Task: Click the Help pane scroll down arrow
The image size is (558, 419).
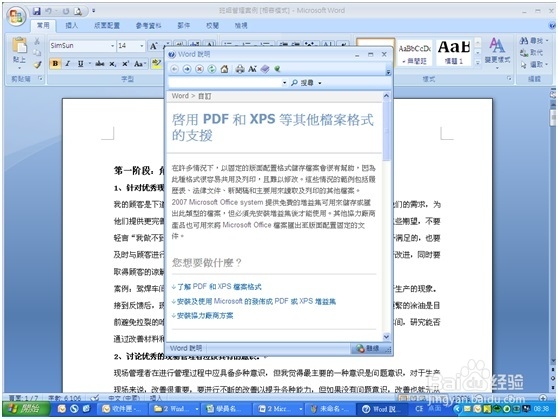Action: (386, 336)
